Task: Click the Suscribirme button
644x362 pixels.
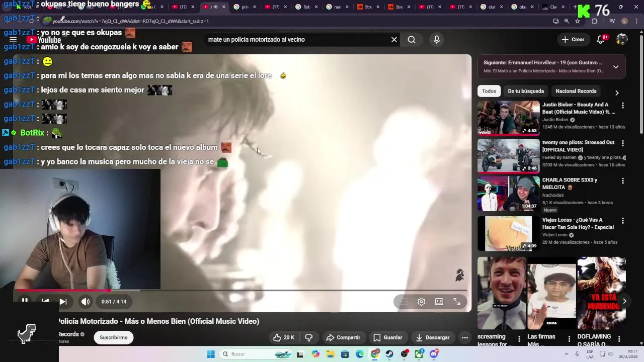Action: 113,337
